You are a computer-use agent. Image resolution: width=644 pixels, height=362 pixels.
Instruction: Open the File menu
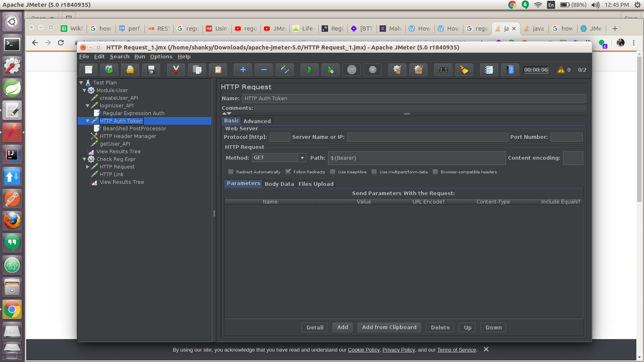(84, 57)
